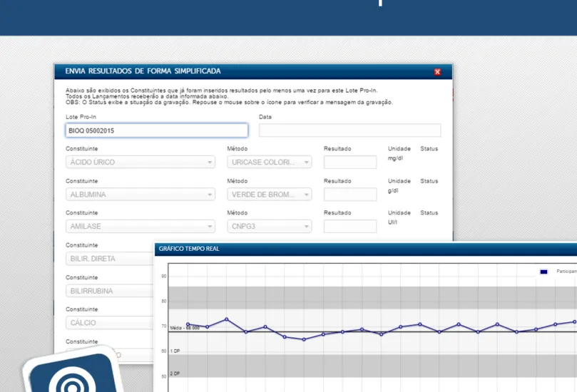The width and height of the screenshot is (577, 392).
Task: Click the GRÁFICO TEMPO REAL title bar
Action: tap(357, 249)
